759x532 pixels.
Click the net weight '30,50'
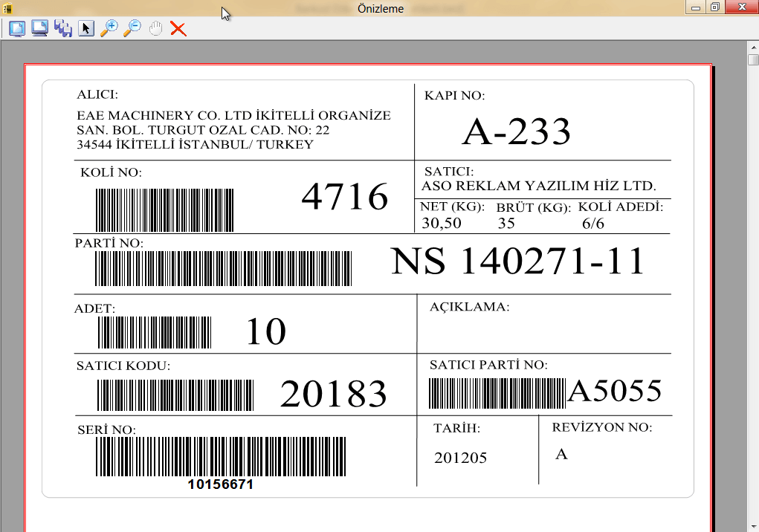point(442,223)
